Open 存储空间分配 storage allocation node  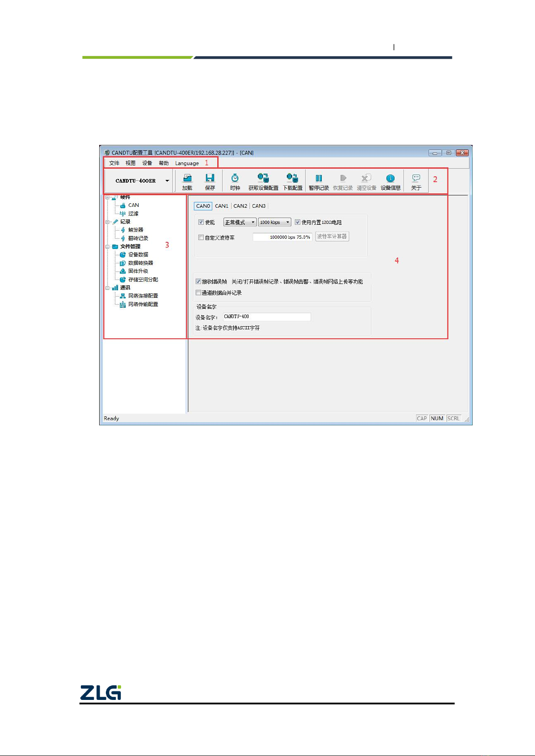[143, 280]
